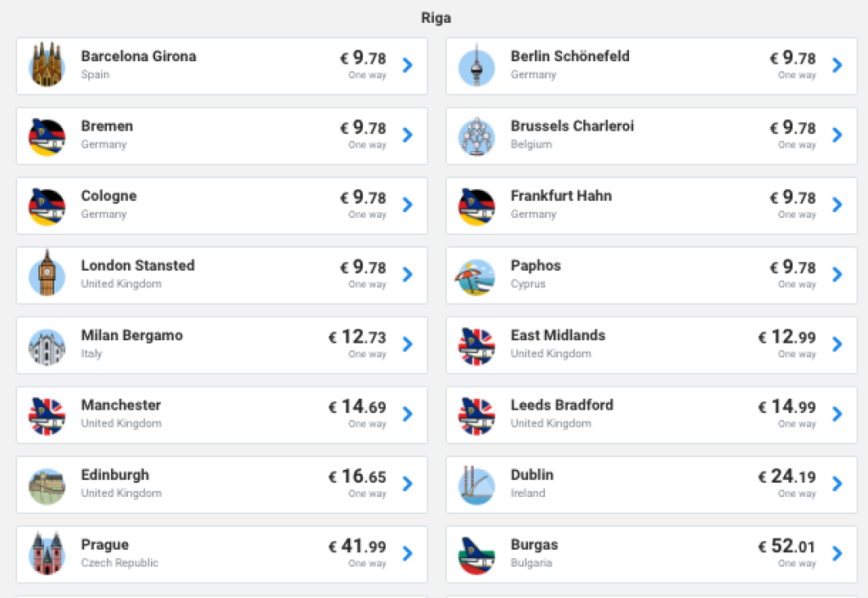The image size is (868, 598).
Task: Click the Edinburgh castle icon
Action: point(47,484)
